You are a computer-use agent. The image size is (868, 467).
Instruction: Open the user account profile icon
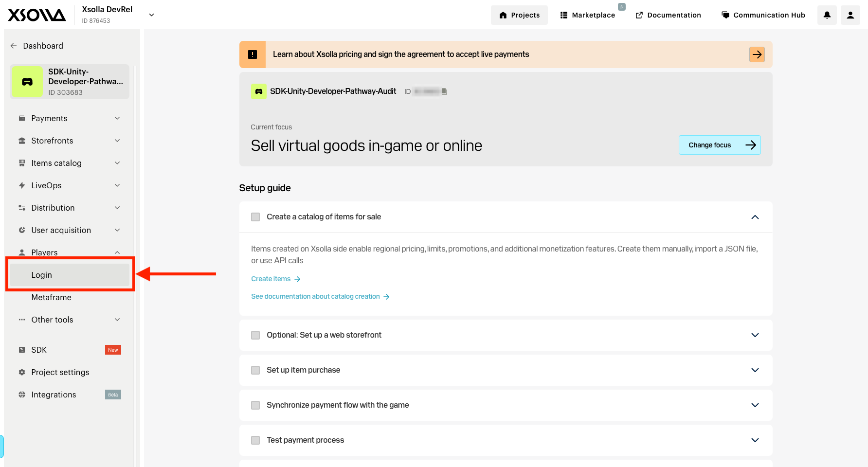pyautogui.click(x=850, y=15)
